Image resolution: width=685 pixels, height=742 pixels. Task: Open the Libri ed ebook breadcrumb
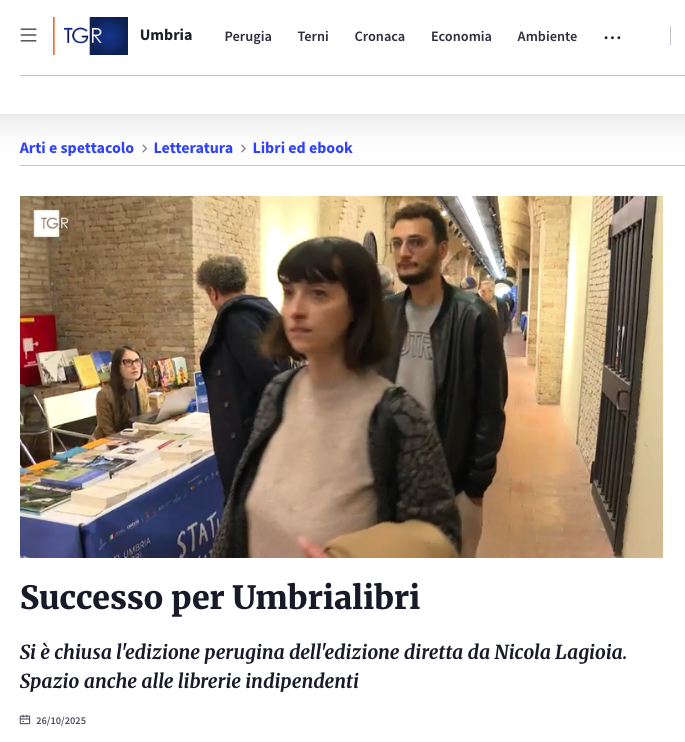302,148
